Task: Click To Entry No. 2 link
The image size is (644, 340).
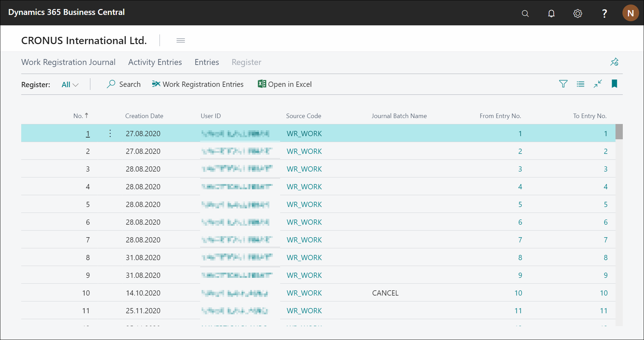Action: coord(605,151)
